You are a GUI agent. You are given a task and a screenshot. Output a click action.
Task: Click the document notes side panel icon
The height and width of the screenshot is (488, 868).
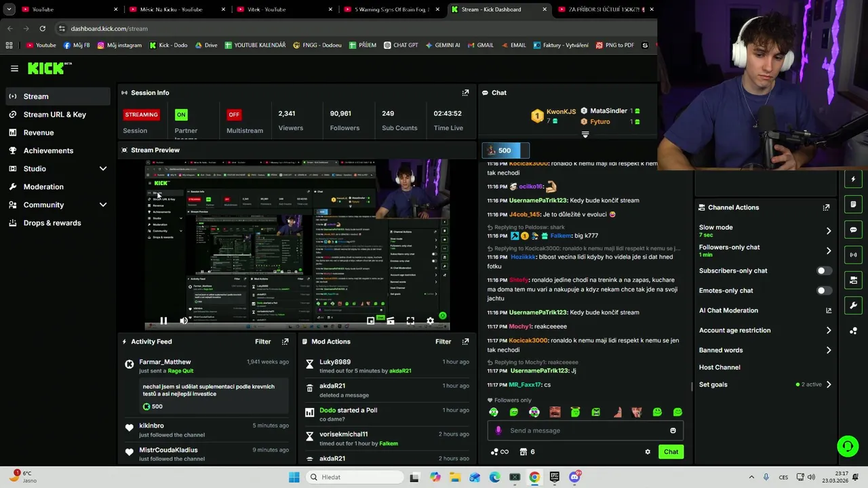(x=853, y=204)
